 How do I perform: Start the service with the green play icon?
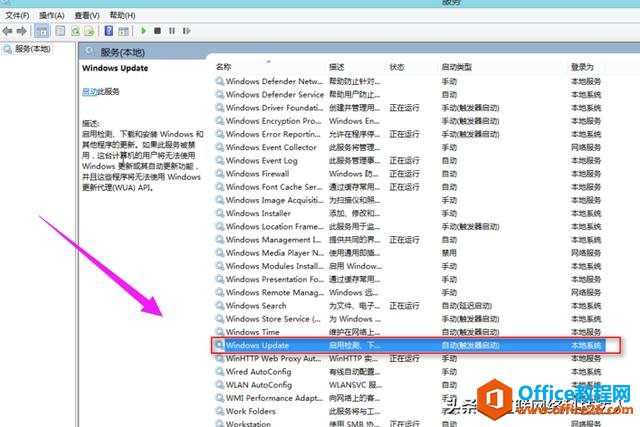click(x=143, y=31)
